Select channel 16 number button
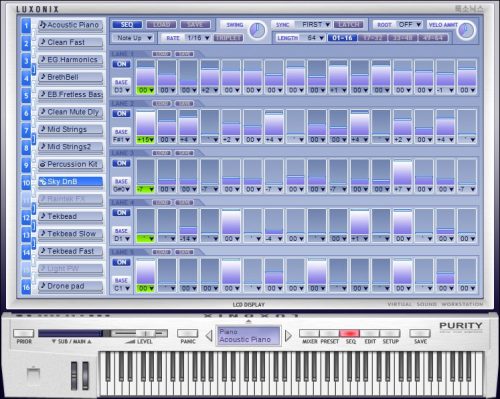 26,287
